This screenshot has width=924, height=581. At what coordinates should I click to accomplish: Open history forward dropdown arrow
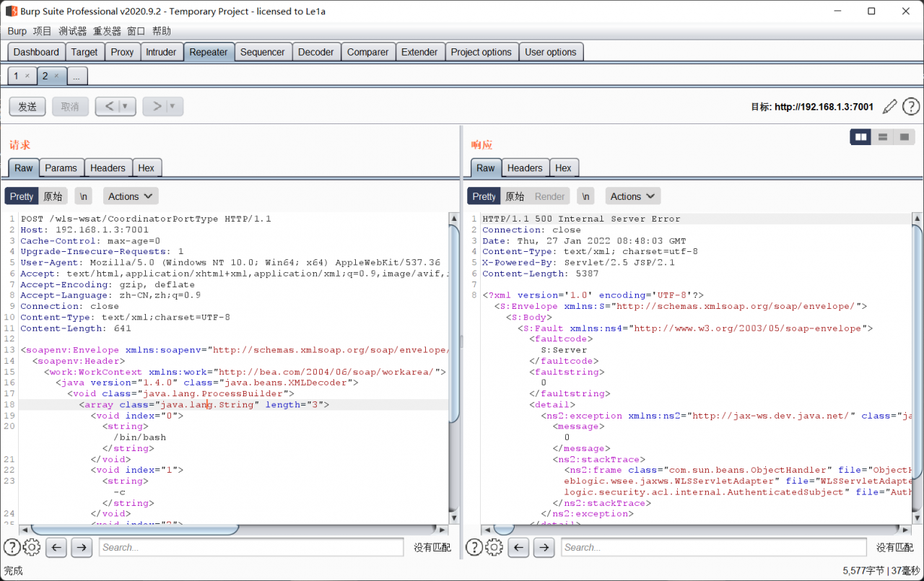tap(173, 107)
